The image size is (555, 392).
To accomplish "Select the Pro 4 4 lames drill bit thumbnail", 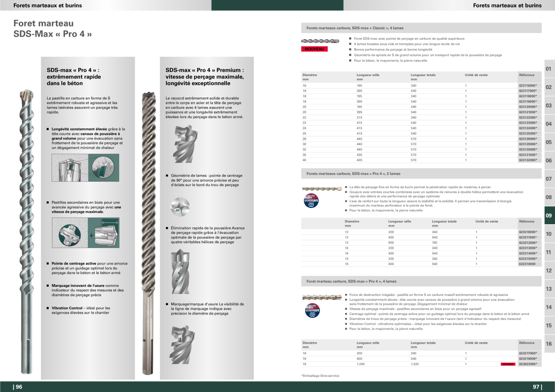I will [322, 297].
